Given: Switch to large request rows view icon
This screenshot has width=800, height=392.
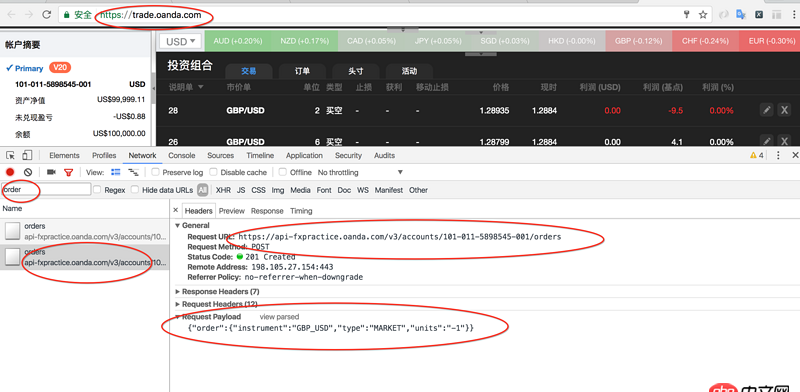Looking at the screenshot, I should click(x=116, y=172).
